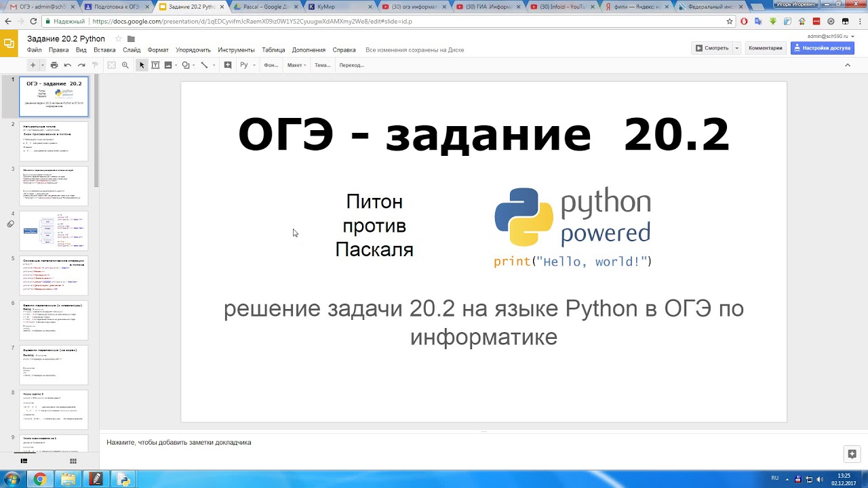Open the Py input tools dropdown
The width and height of the screenshot is (868, 488).
point(247,65)
